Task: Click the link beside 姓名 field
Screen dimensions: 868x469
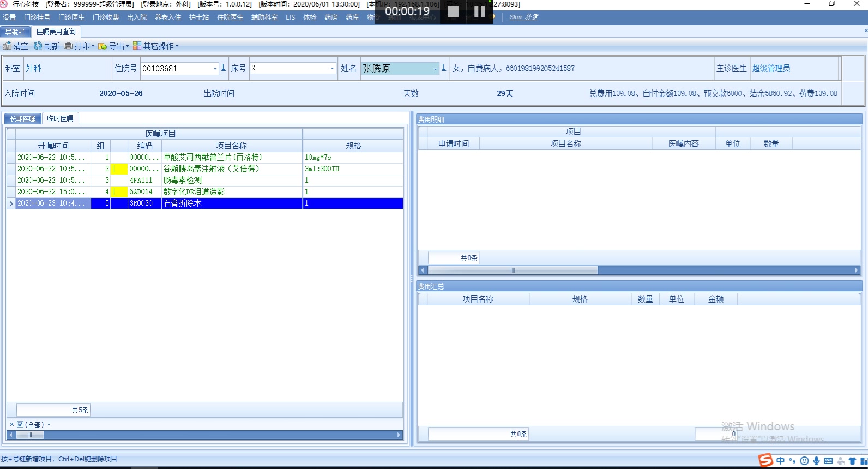Action: tap(443, 68)
